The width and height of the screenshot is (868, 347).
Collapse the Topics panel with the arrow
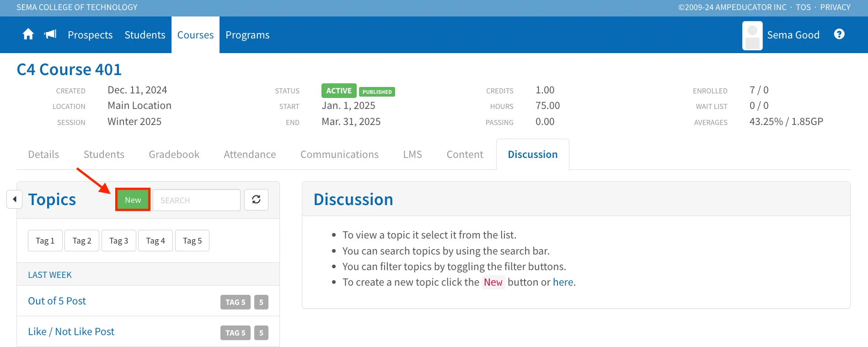coord(15,199)
